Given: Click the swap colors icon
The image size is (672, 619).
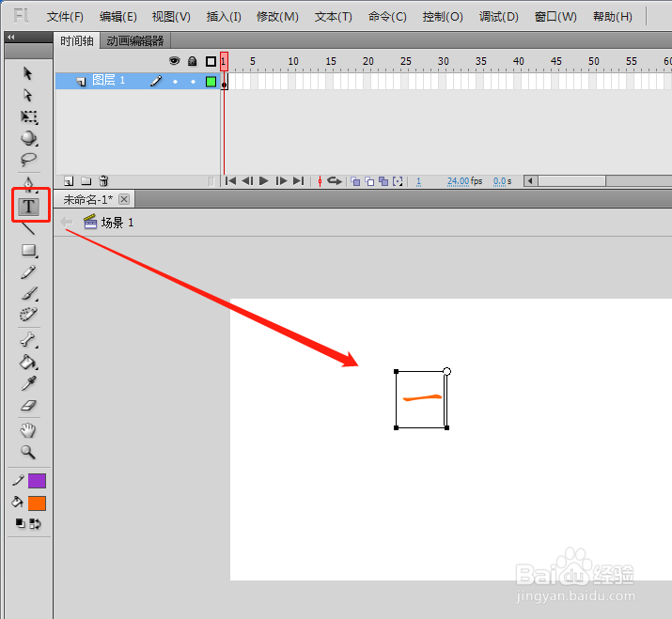Looking at the screenshot, I should [x=35, y=523].
